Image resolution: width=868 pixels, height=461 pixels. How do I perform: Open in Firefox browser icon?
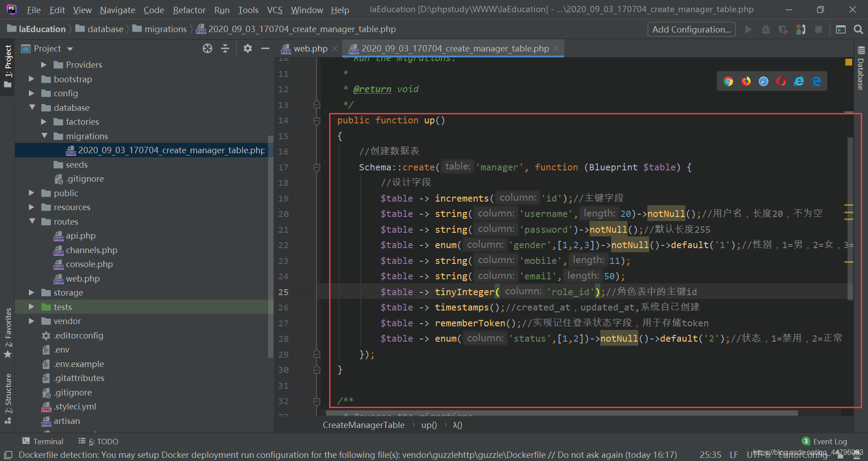point(746,81)
